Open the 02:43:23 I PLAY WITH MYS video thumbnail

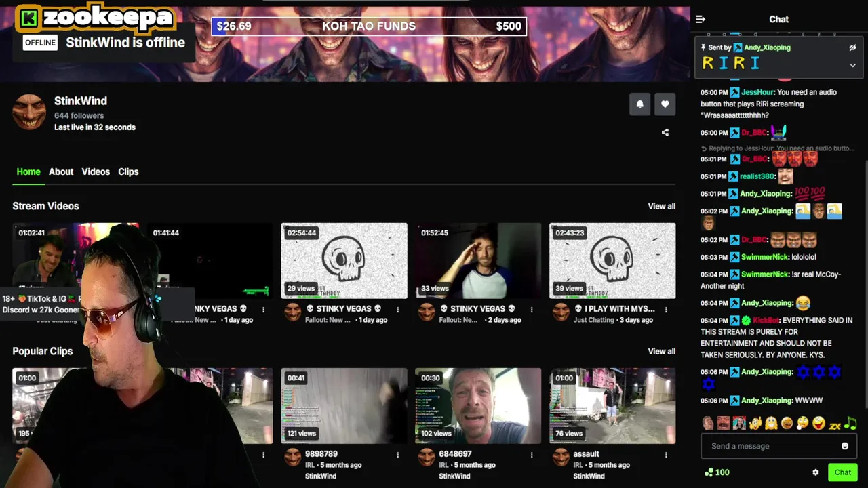612,260
